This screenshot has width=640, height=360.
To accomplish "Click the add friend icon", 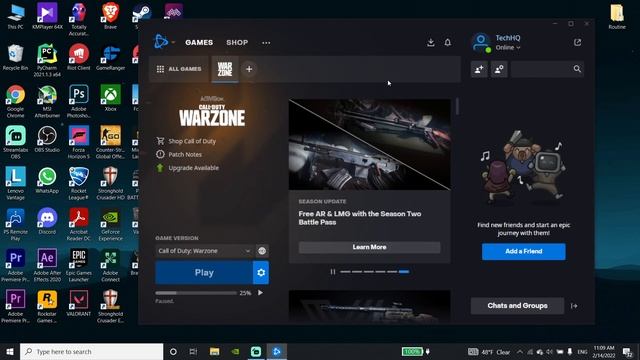I will click(x=479, y=69).
